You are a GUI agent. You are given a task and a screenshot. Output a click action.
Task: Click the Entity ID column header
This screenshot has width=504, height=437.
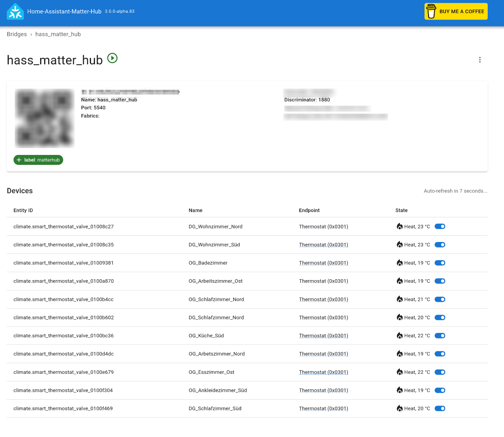23,211
